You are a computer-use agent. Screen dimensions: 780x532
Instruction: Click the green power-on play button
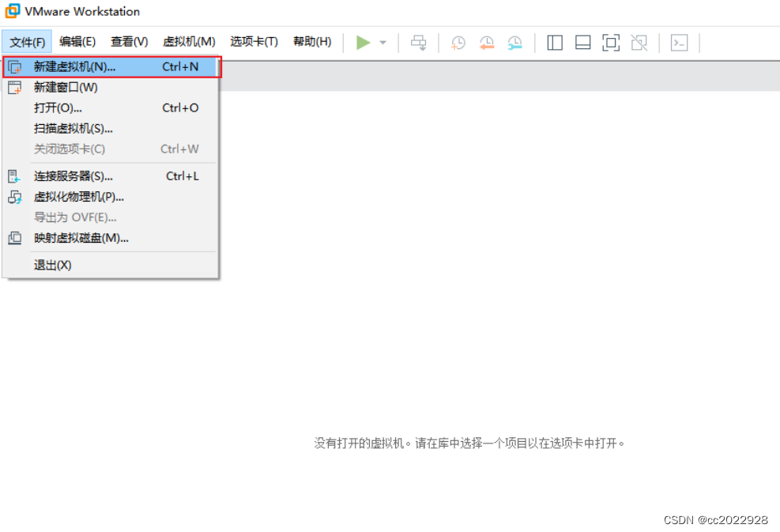click(x=364, y=43)
